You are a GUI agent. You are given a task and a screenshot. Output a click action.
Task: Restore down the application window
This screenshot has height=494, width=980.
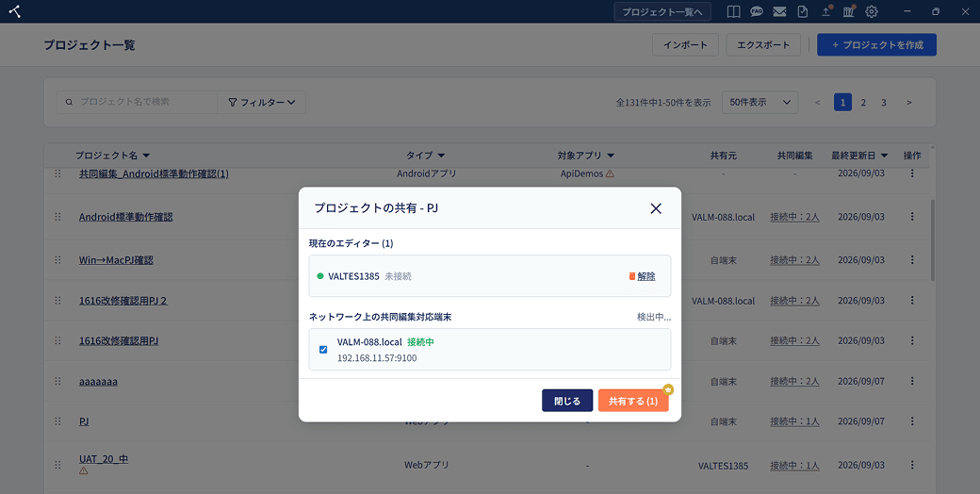[936, 11]
